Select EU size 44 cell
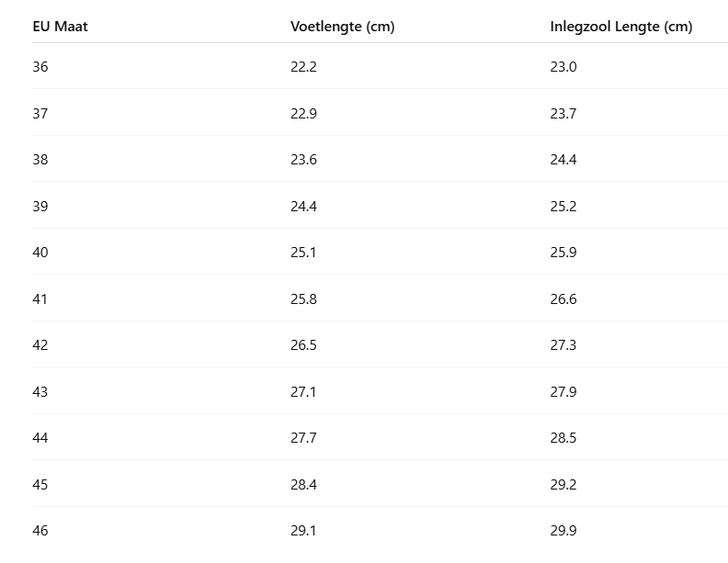Image resolution: width=728 pixels, height=563 pixels. click(40, 438)
